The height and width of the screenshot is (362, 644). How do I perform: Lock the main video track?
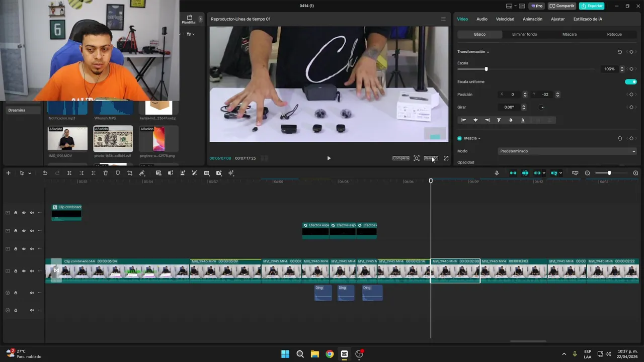[x=16, y=271]
